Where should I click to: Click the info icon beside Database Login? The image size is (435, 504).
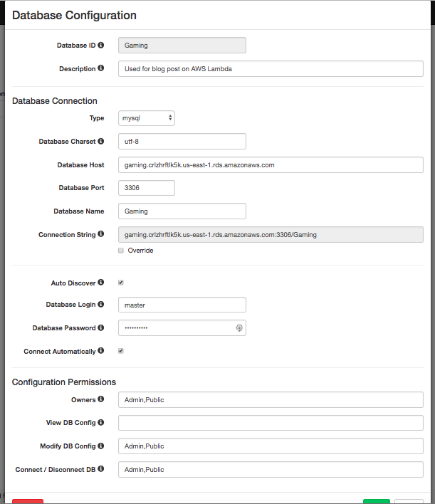coord(100,304)
